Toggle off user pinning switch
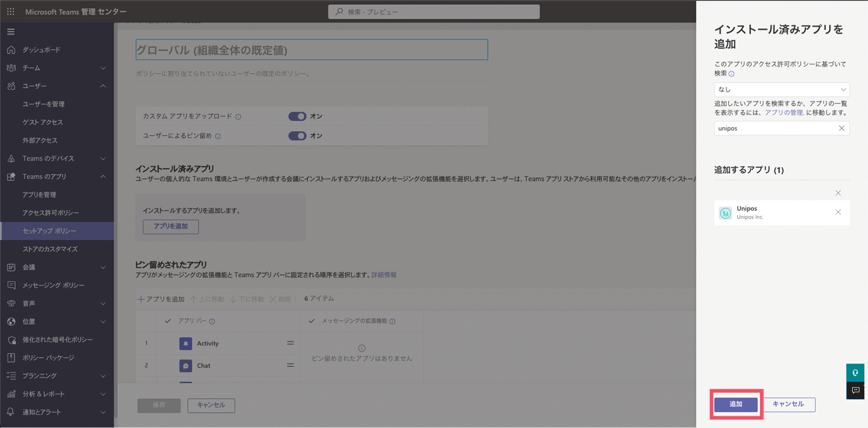The width and height of the screenshot is (868, 428). coord(297,135)
